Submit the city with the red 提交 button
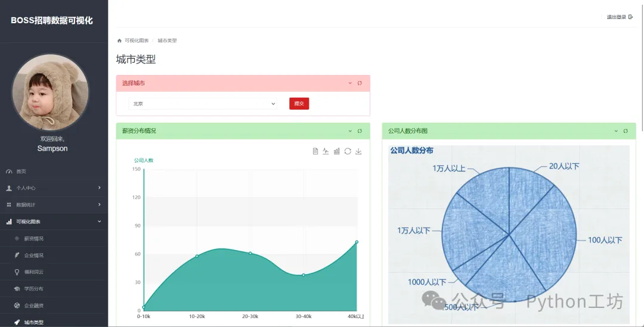 click(299, 104)
